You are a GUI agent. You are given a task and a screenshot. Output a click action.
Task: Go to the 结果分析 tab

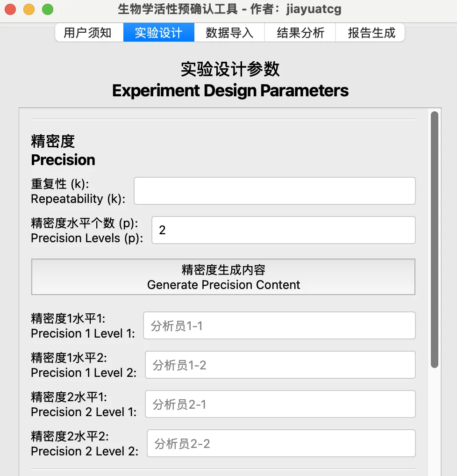pos(300,33)
